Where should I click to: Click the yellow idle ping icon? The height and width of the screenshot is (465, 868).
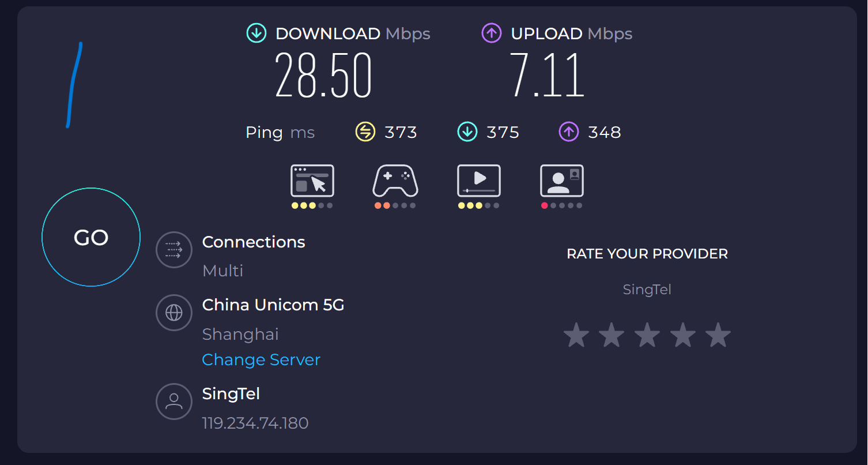point(365,132)
